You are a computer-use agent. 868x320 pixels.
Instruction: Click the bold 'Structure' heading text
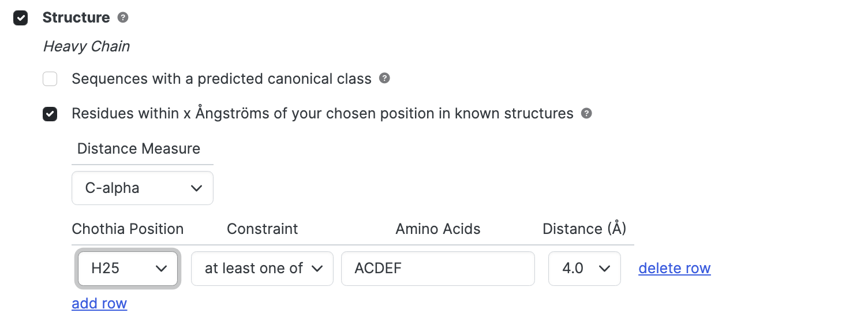coord(76,17)
